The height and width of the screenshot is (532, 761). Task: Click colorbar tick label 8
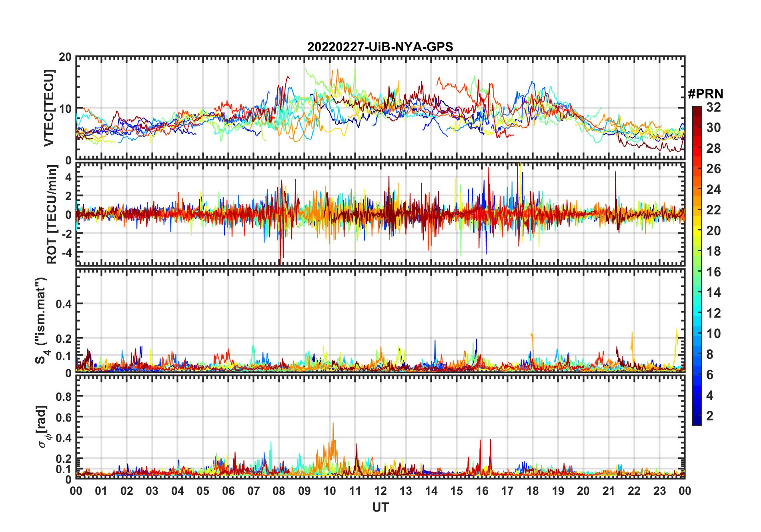pyautogui.click(x=710, y=354)
